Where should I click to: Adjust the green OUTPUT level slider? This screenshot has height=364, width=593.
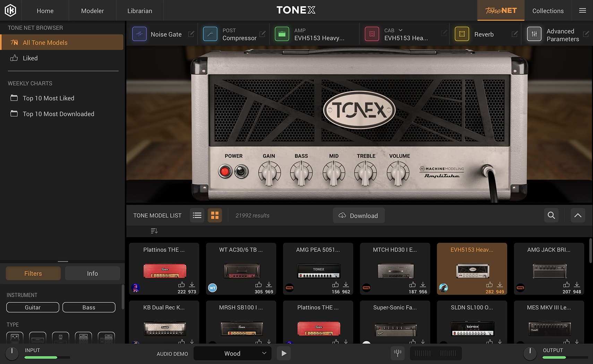[553, 357]
